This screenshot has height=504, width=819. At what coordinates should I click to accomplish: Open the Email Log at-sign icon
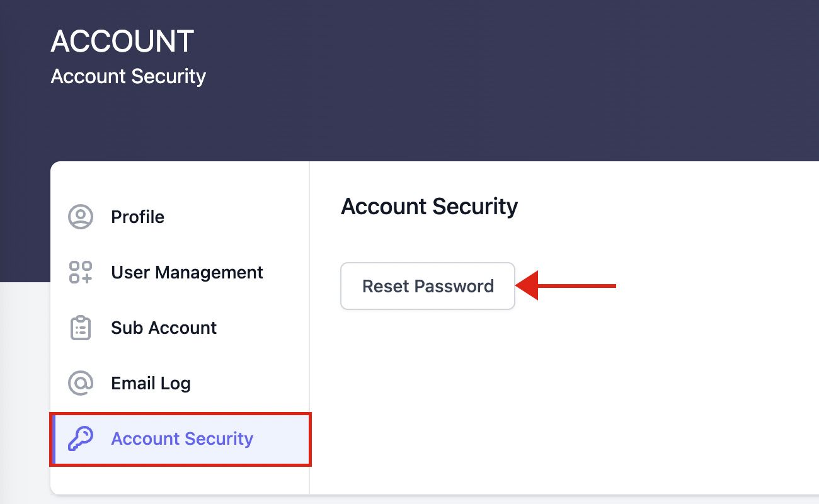[x=81, y=383]
